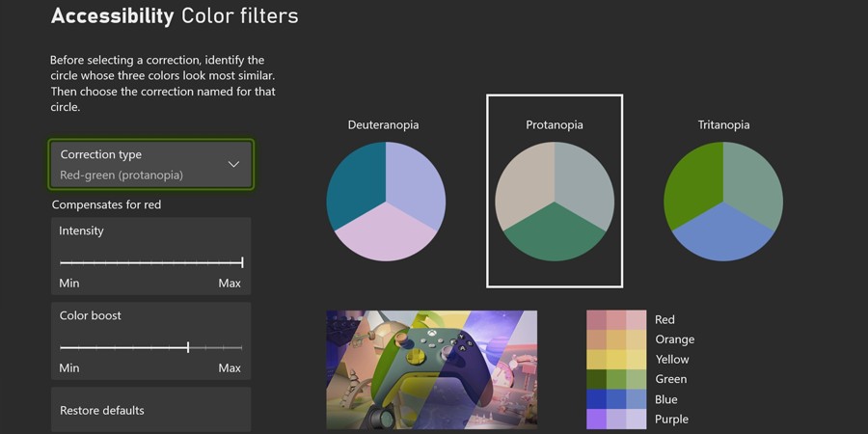Click the Restore defaults button
This screenshot has width=868, height=434.
151,410
